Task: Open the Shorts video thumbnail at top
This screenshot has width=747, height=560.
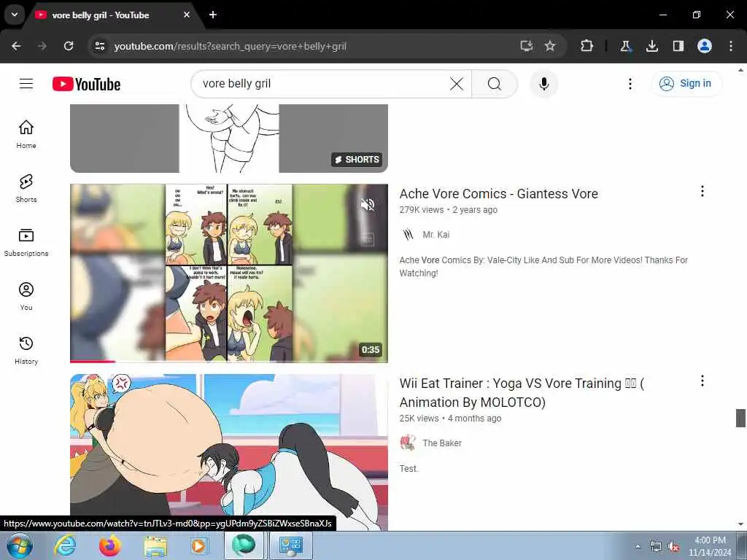Action: click(x=228, y=139)
